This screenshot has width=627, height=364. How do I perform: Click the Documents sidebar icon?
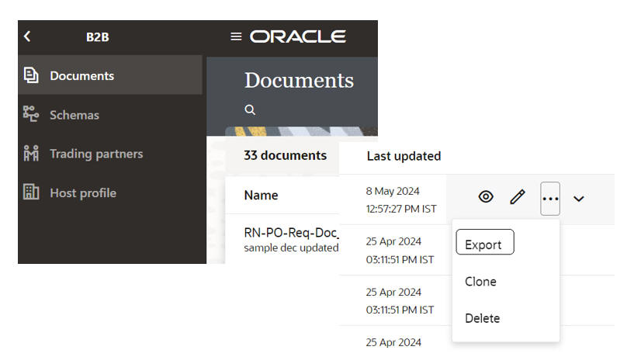click(31, 76)
